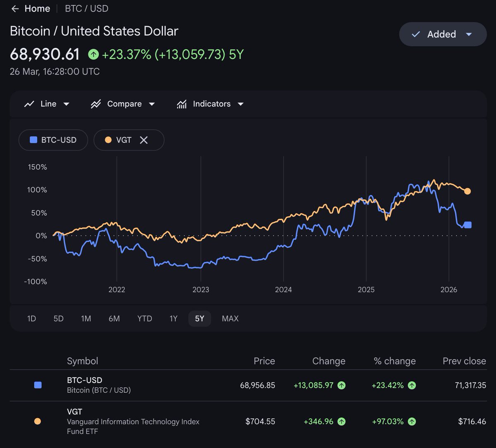Click the up-arrow icon next to +97.03%
The width and height of the screenshot is (496, 448).
(x=412, y=422)
